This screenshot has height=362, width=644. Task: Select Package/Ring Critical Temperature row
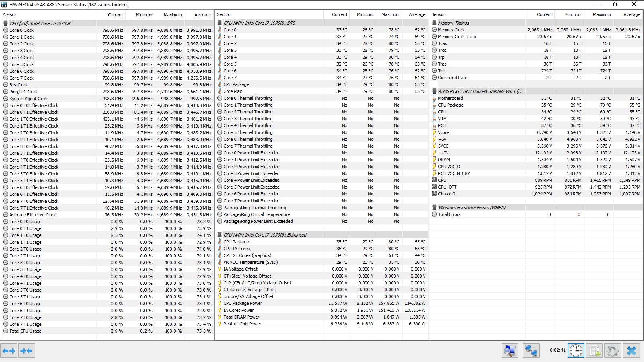322,214
